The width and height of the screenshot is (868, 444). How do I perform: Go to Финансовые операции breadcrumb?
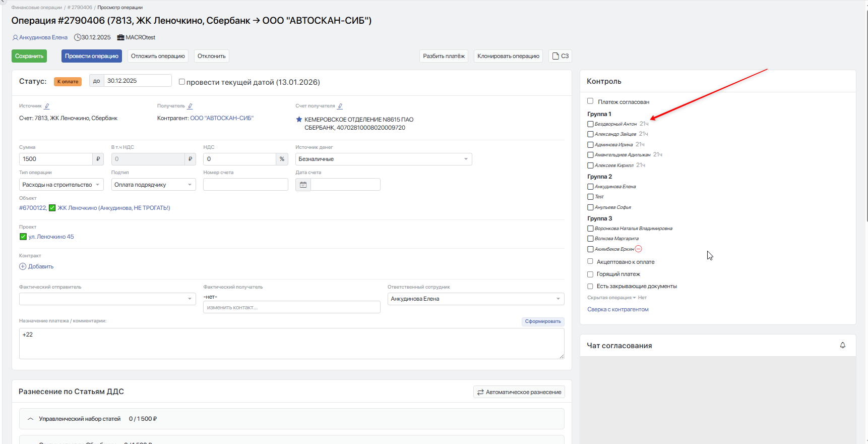[36, 8]
